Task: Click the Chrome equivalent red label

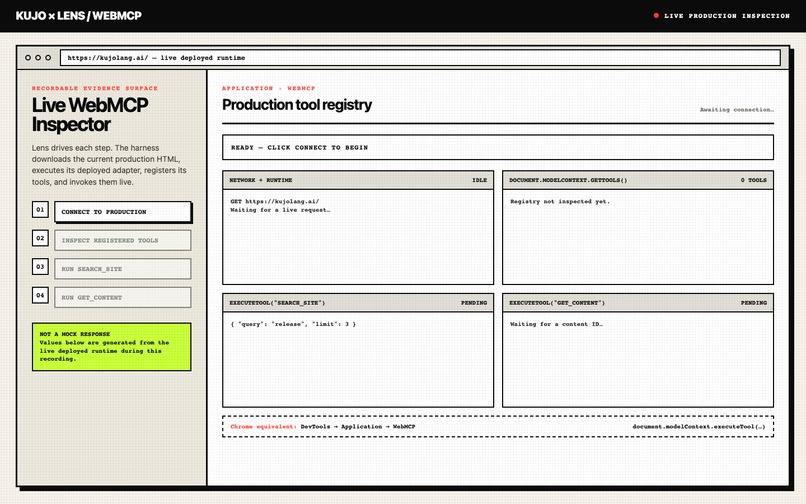Action: pos(263,427)
